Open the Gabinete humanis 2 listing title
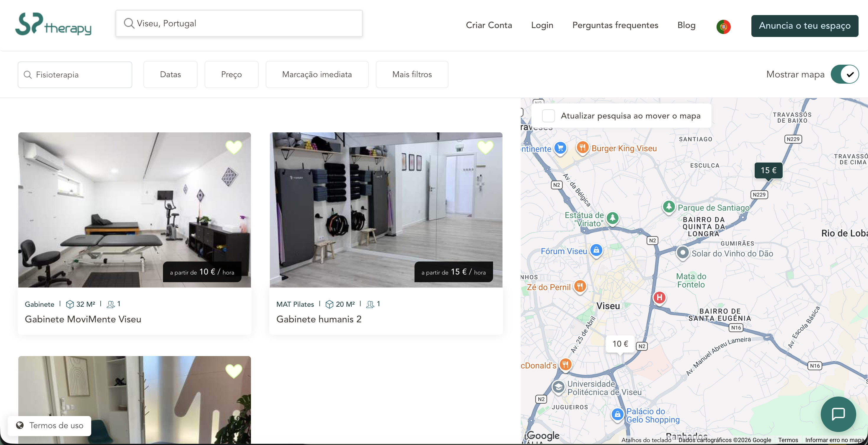 [319, 319]
